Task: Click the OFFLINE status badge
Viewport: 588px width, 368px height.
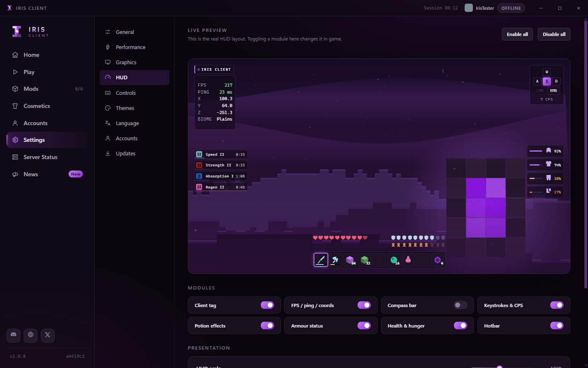Action: coord(511,8)
